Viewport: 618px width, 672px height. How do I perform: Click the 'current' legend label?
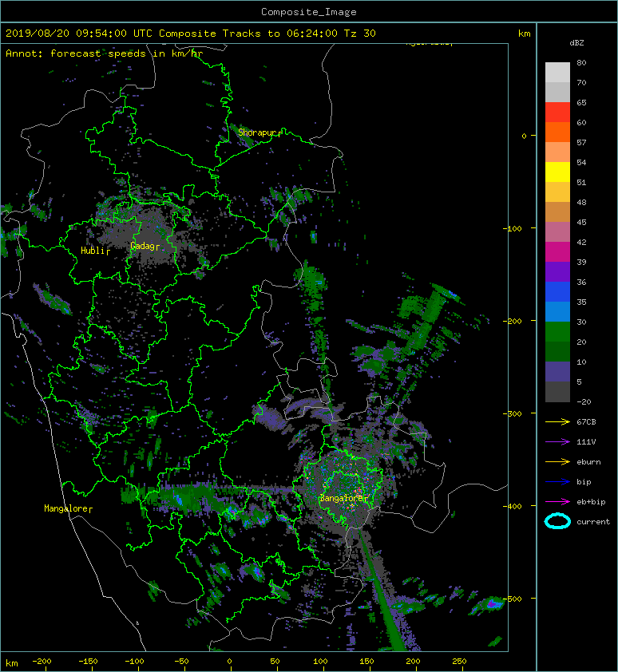(593, 522)
